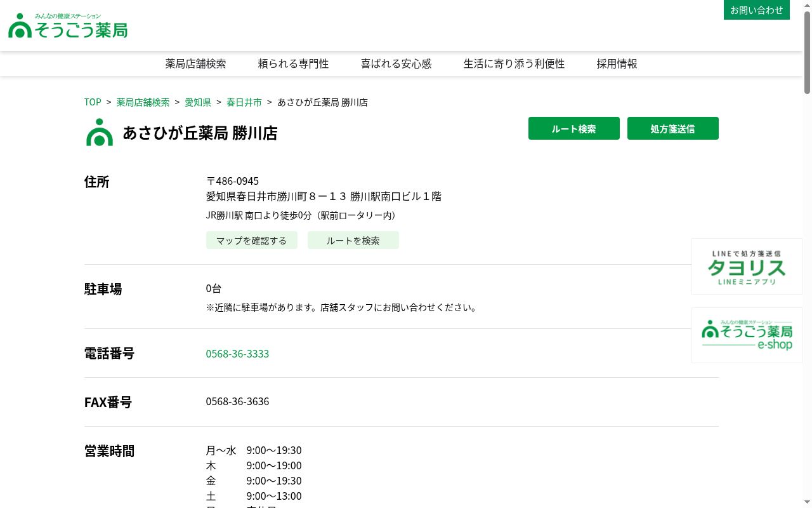
Task: Click the 電話番号 section label
Action: click(109, 353)
